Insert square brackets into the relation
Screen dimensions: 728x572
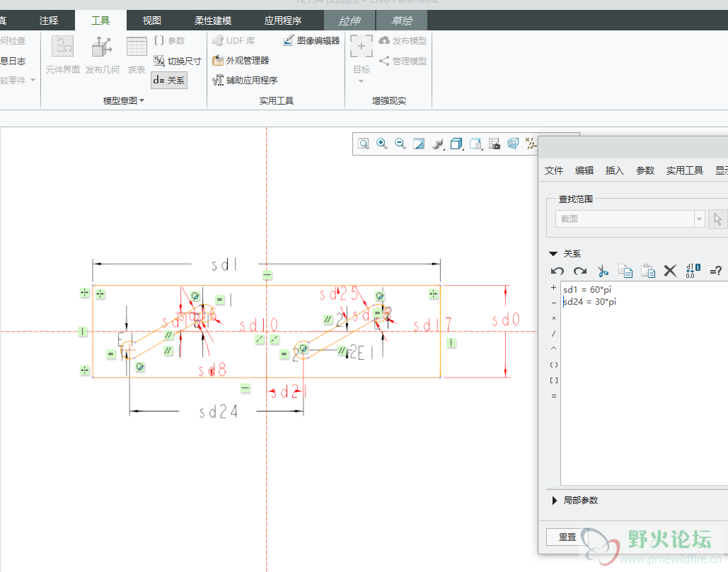coord(553,380)
